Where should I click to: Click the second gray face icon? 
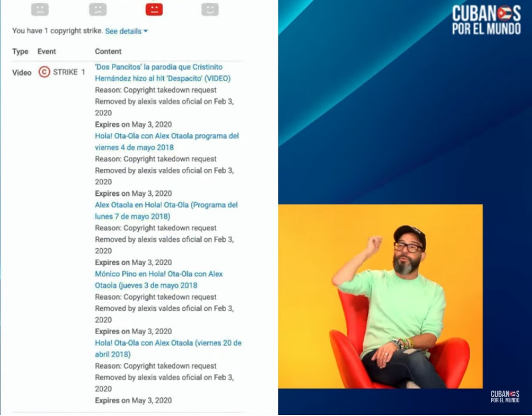[x=98, y=9]
